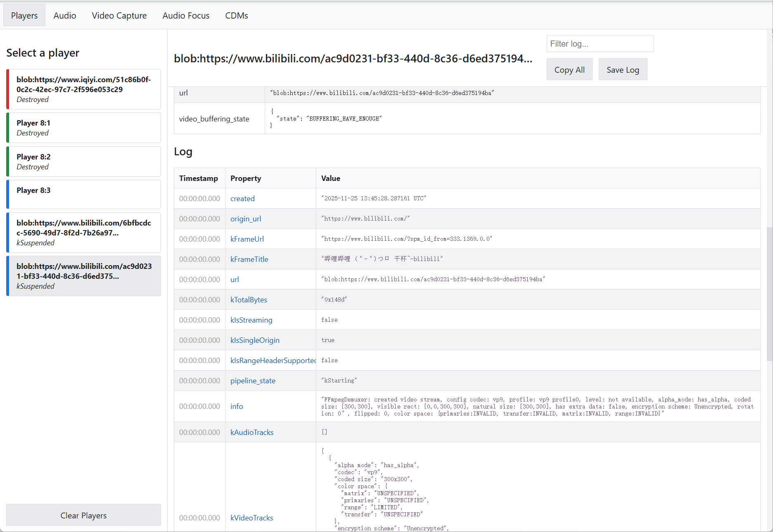Click the vertical scrollbar thumb on the right
773x532 pixels.
pyautogui.click(x=769, y=293)
